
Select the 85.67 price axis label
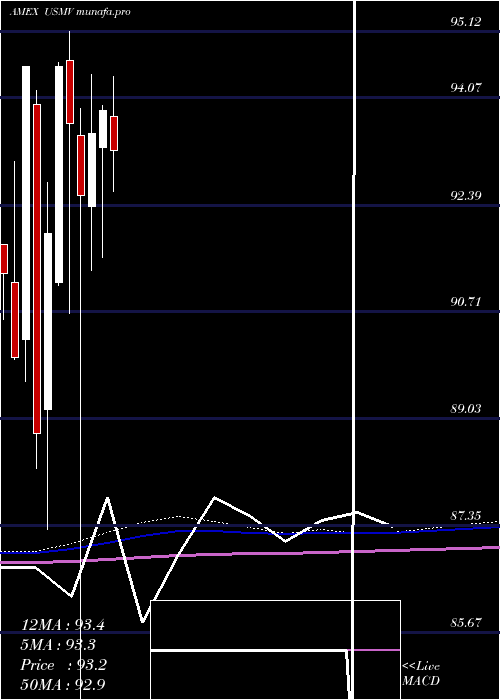click(466, 622)
